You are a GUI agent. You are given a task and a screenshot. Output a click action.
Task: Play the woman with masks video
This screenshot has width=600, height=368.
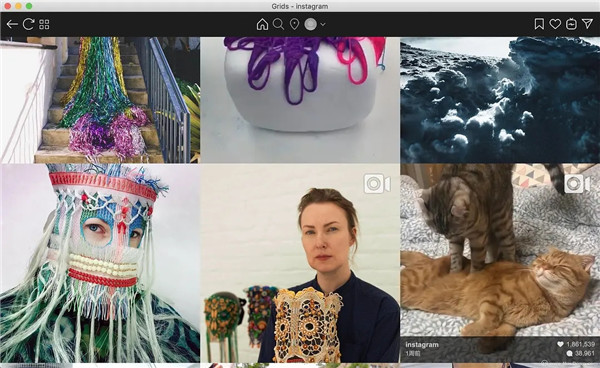[x=300, y=263]
